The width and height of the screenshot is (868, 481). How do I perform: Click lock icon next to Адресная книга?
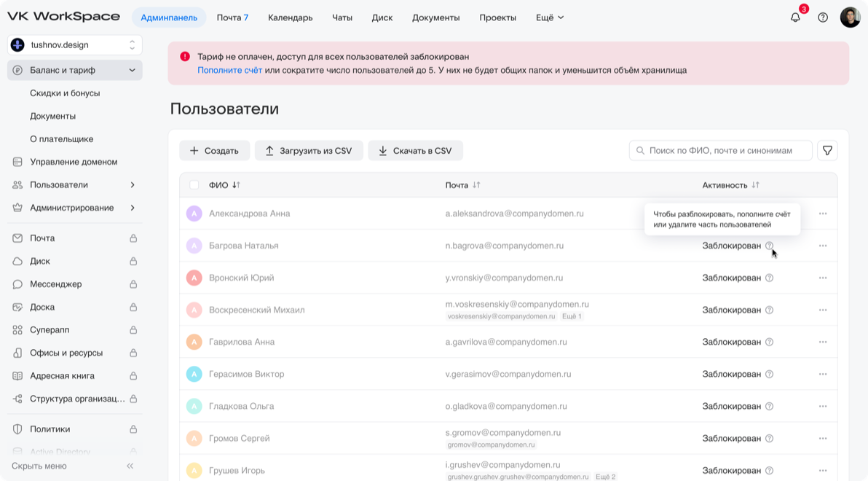tap(133, 376)
